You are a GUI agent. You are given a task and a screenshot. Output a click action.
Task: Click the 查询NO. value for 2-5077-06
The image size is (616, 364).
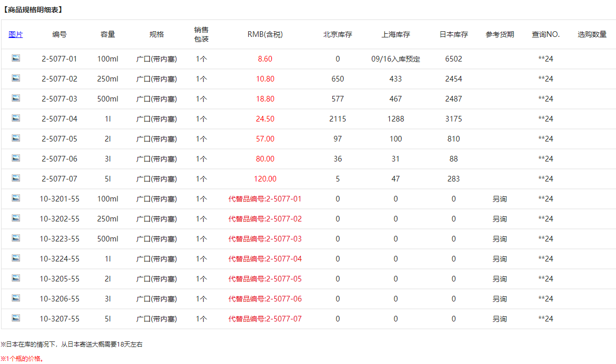[x=546, y=159]
